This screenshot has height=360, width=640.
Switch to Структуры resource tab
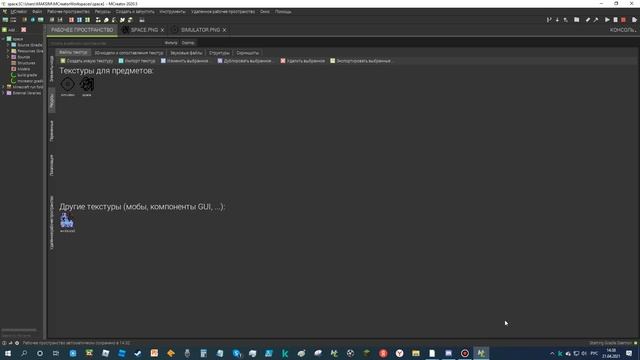click(x=219, y=53)
